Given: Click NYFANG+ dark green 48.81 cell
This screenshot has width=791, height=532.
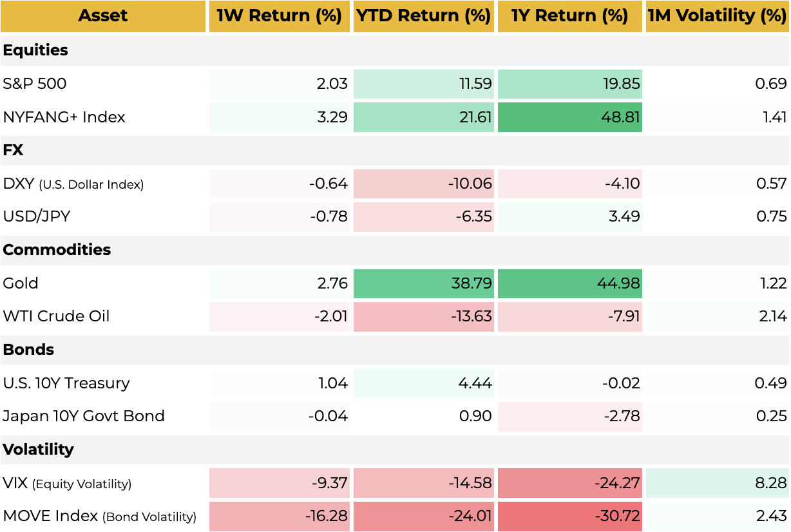Looking at the screenshot, I should pos(569,117).
